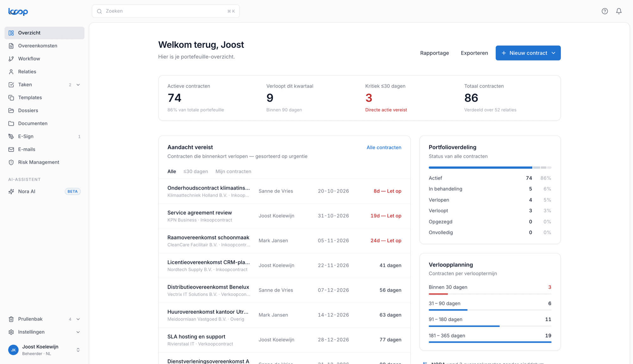Open help via question mark icon

pyautogui.click(x=605, y=11)
